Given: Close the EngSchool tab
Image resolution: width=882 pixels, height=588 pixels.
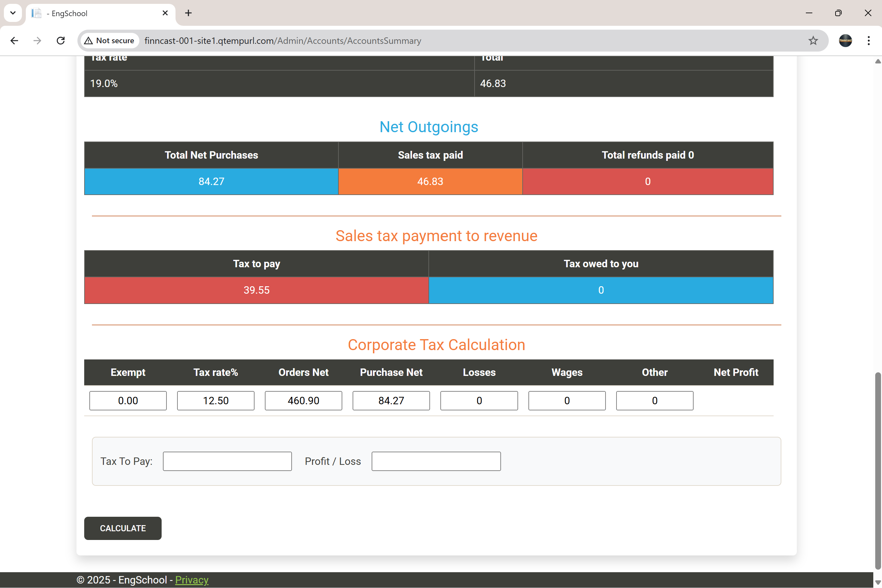Looking at the screenshot, I should (x=165, y=13).
